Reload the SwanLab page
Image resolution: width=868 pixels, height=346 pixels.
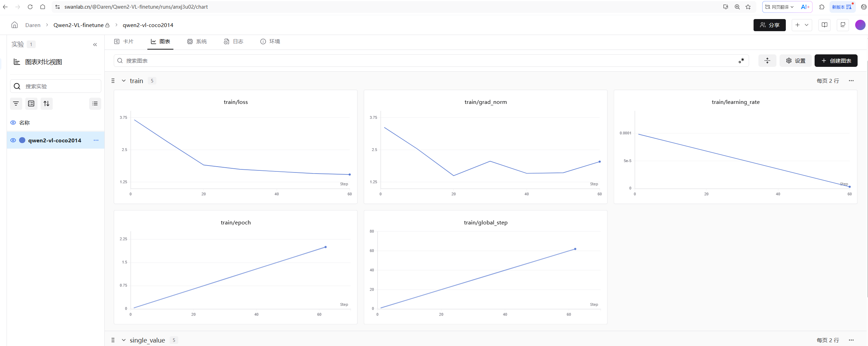pos(30,7)
